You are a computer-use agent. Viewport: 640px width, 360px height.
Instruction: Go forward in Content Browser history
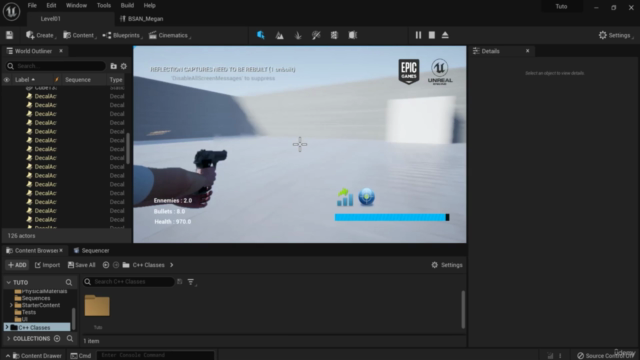(x=116, y=265)
